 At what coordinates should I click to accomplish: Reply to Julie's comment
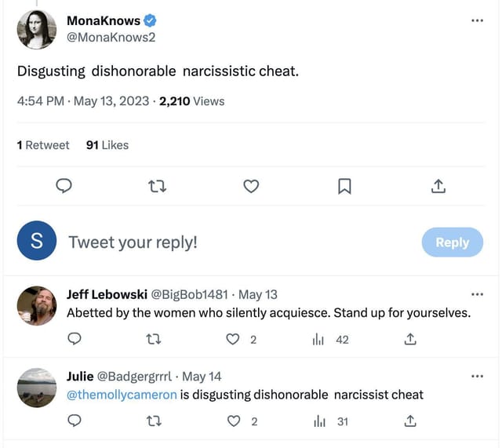pos(75,421)
